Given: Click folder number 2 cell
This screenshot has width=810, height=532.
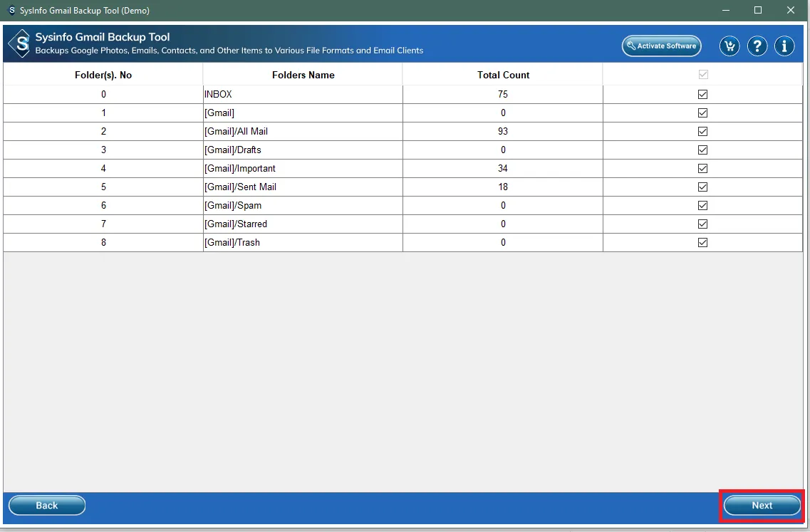Looking at the screenshot, I should tap(103, 132).
